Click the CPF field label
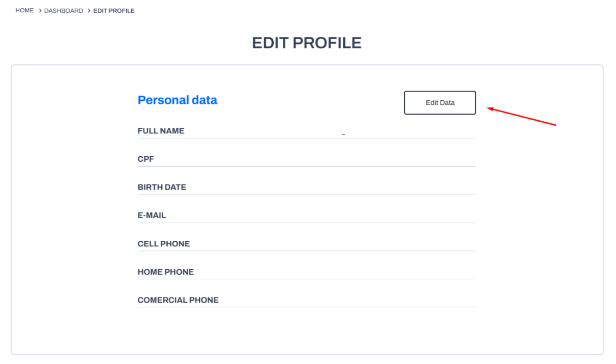The image size is (616, 364). [146, 159]
